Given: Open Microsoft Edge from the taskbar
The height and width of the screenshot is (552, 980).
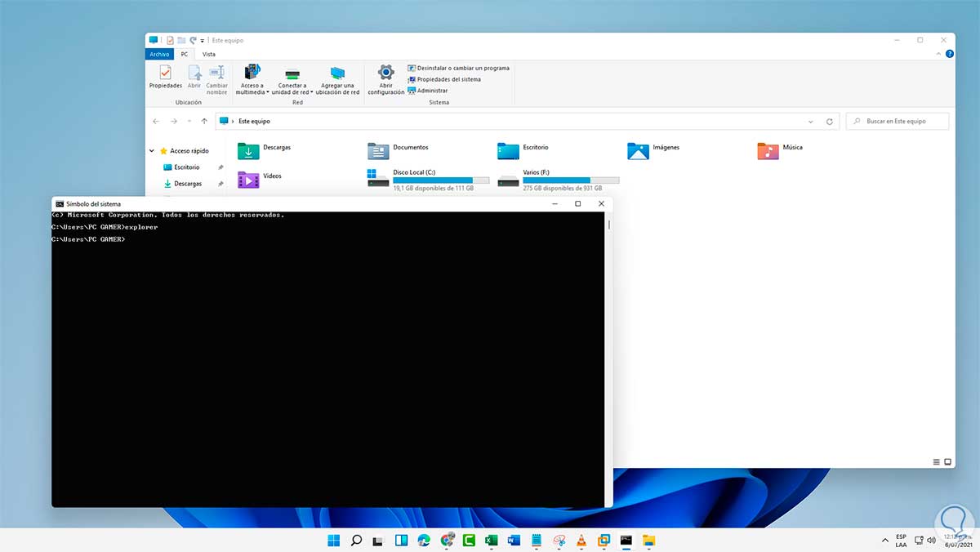Looking at the screenshot, I should (424, 541).
